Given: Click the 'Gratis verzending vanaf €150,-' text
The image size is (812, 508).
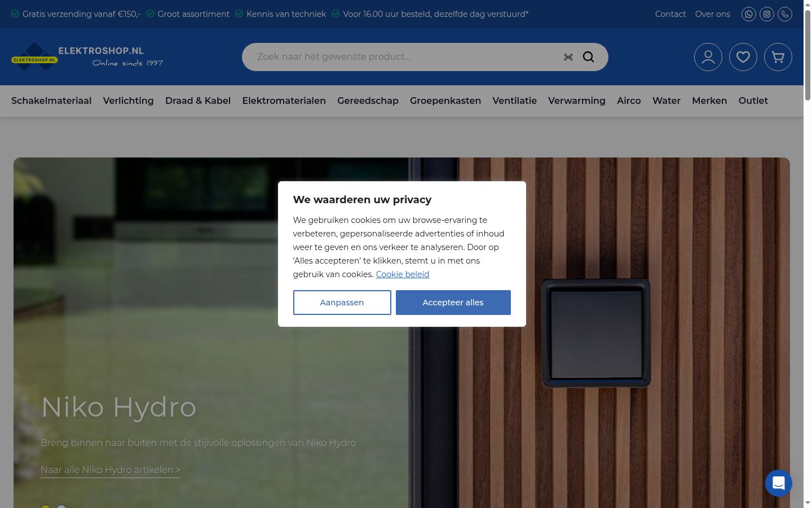Looking at the screenshot, I should (x=82, y=14).
